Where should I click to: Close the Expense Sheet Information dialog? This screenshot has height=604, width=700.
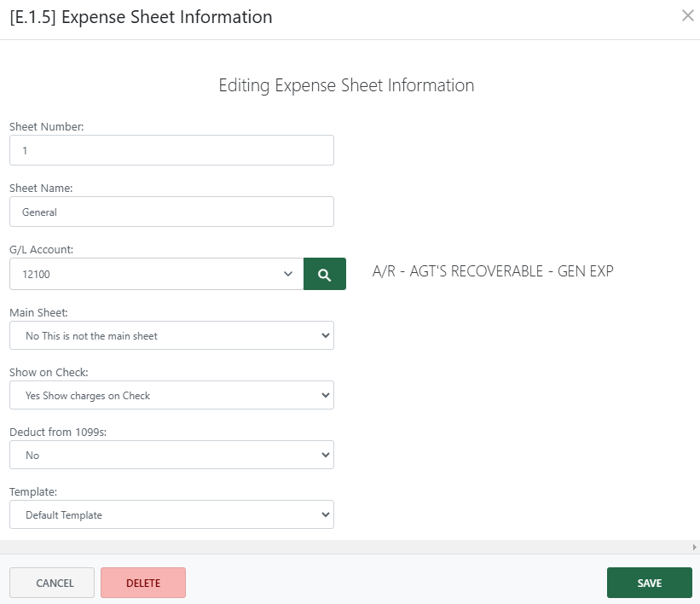687,15
